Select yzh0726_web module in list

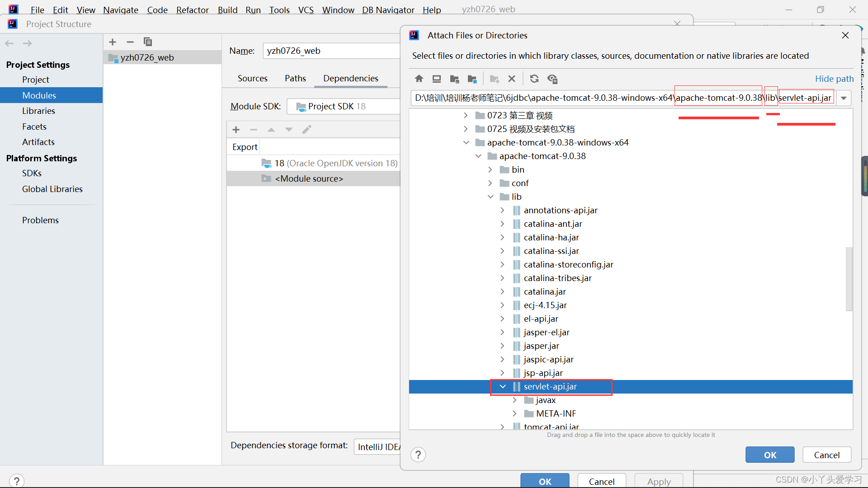pos(163,57)
